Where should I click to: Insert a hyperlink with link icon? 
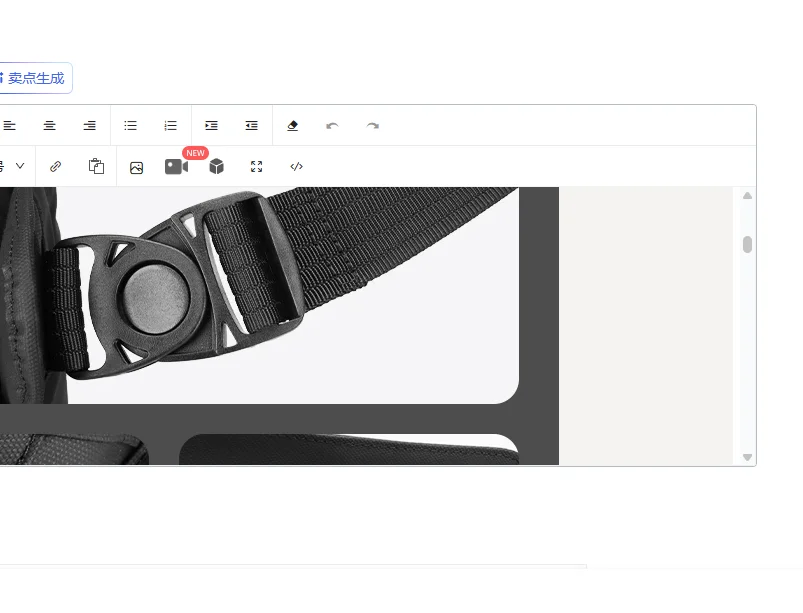pos(55,166)
